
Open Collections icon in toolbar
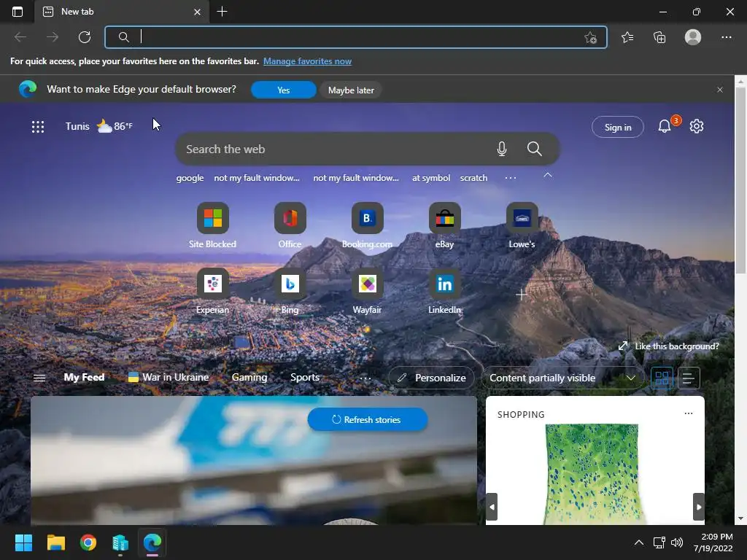coord(659,37)
